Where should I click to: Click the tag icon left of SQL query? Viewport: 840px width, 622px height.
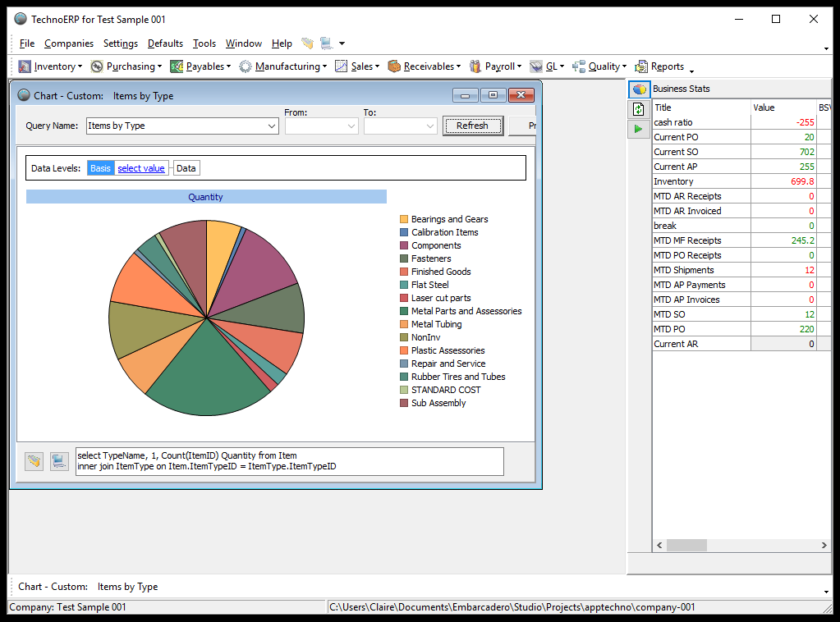[34, 461]
